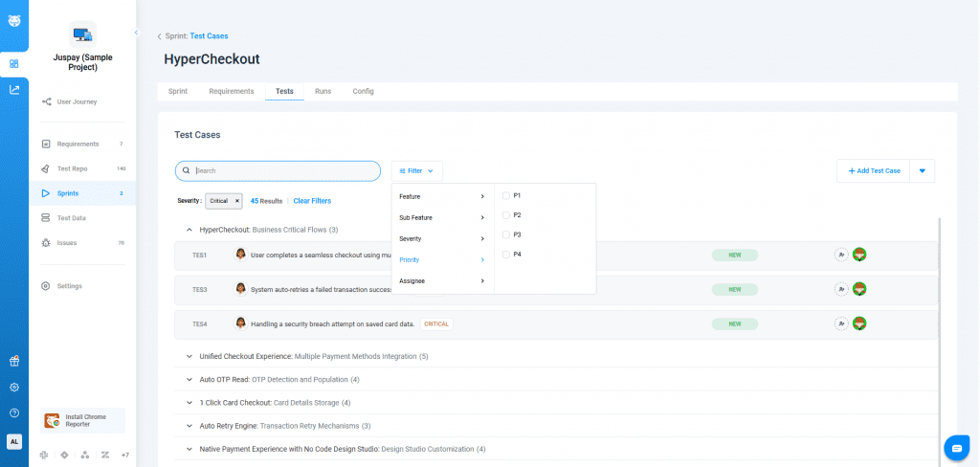Viewport: 980px width, 467px height.
Task: Click the assign user icon for TES1
Action: coord(841,256)
